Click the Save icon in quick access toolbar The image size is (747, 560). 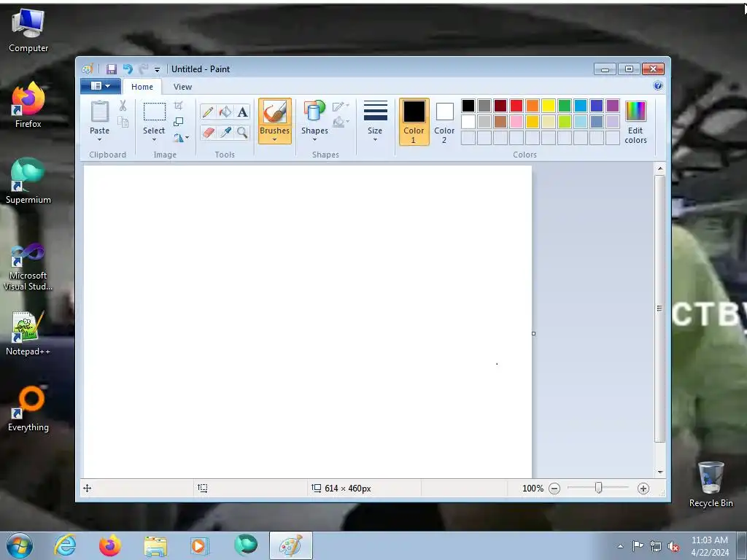112,69
